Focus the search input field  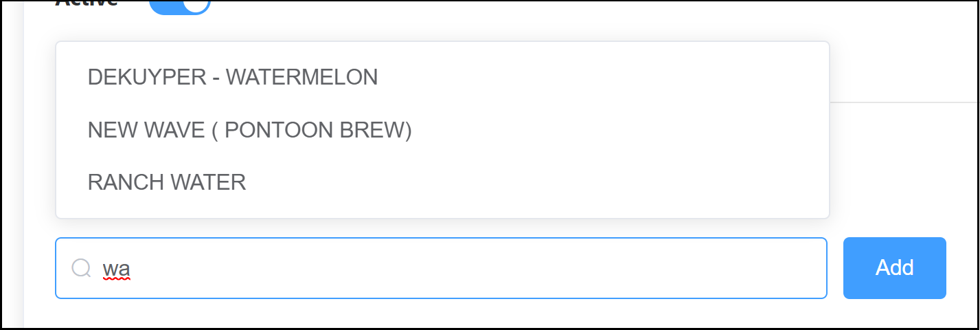[x=440, y=268]
